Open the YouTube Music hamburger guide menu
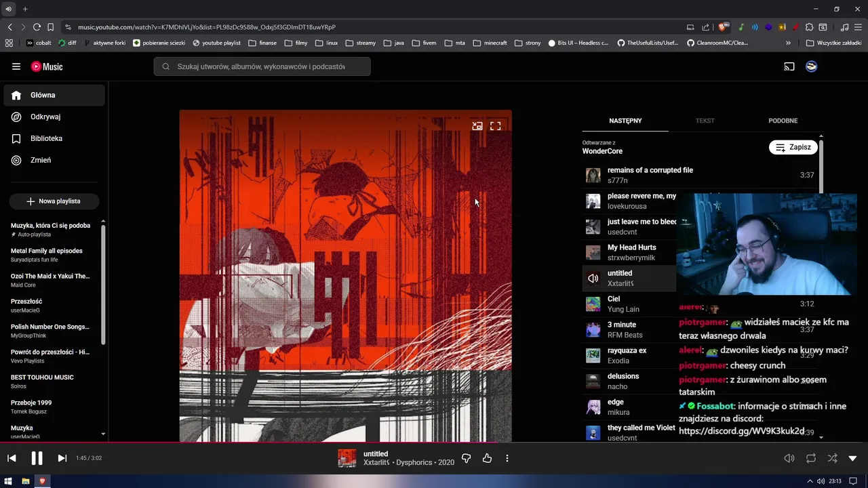 (16, 66)
